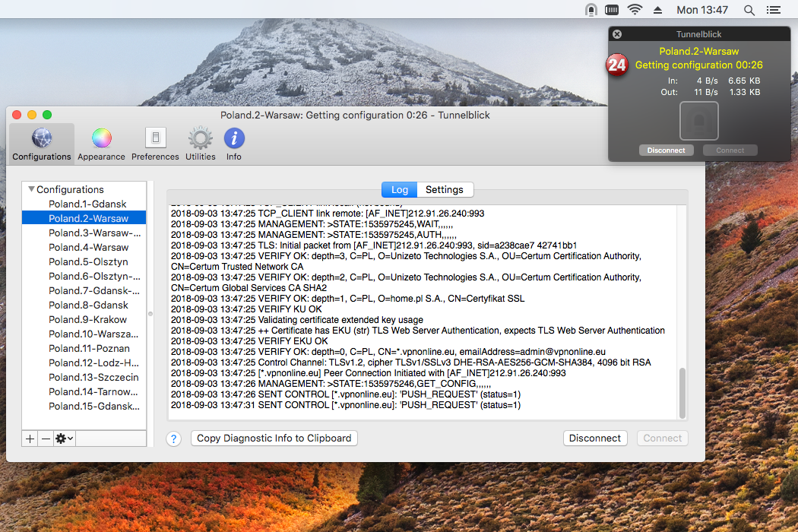Open the battery status menu icon
This screenshot has width=798, height=532.
point(612,10)
